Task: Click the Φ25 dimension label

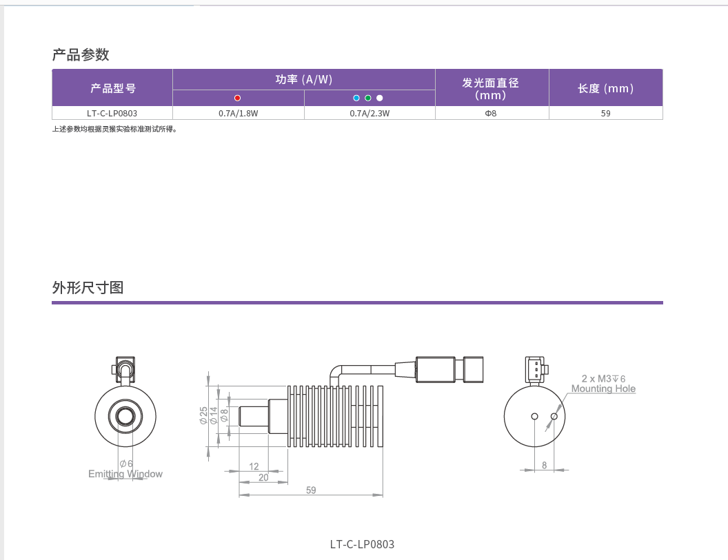Action: coord(203,416)
